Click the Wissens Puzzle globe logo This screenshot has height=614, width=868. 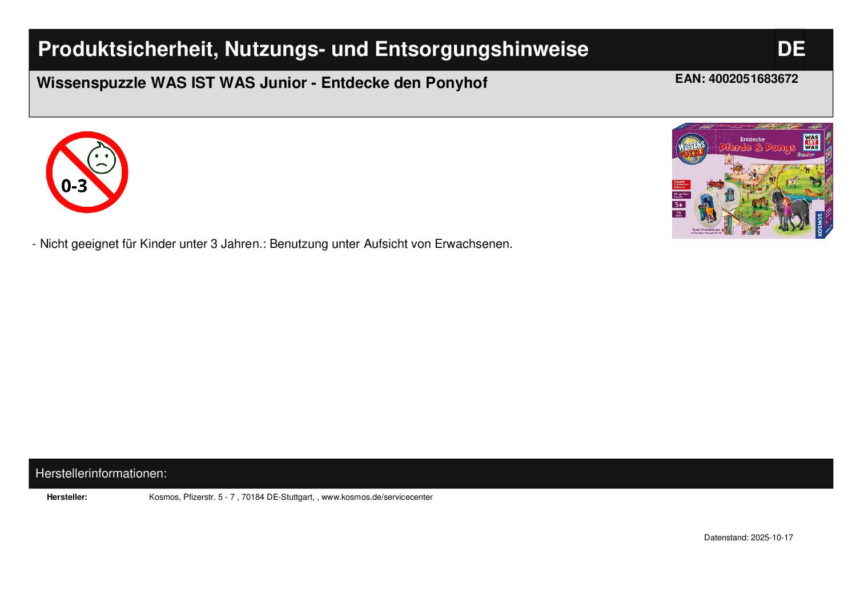pyautogui.click(x=692, y=149)
